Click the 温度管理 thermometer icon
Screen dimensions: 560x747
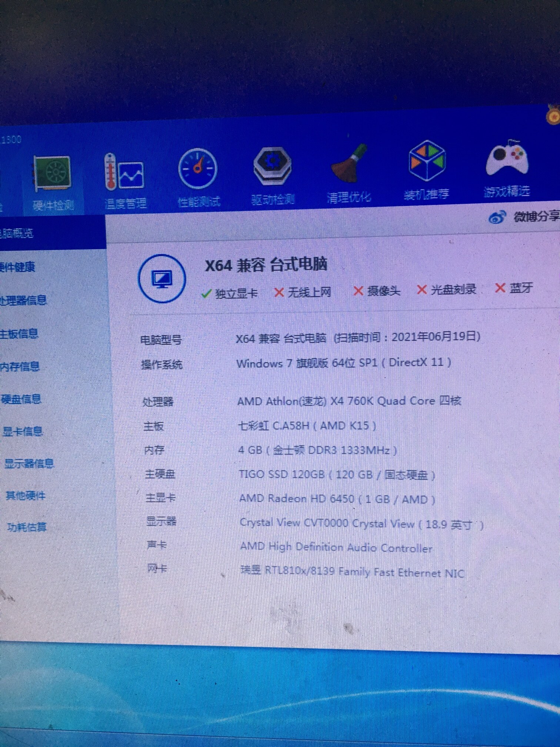click(124, 173)
